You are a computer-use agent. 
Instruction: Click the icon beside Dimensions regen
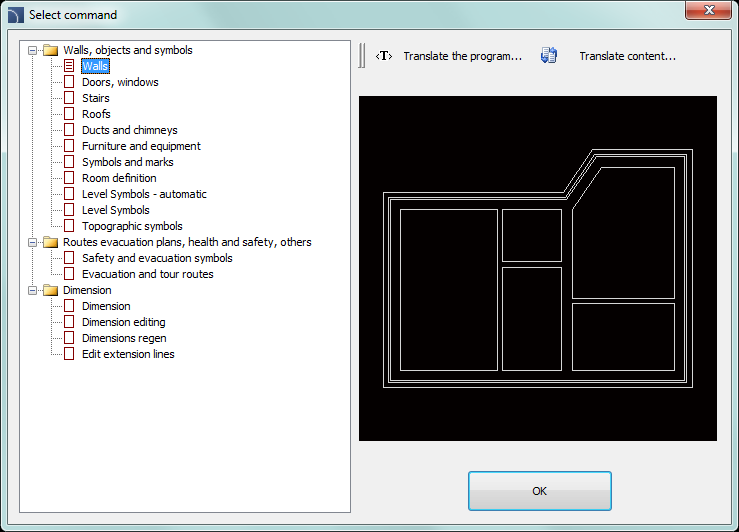(x=69, y=338)
